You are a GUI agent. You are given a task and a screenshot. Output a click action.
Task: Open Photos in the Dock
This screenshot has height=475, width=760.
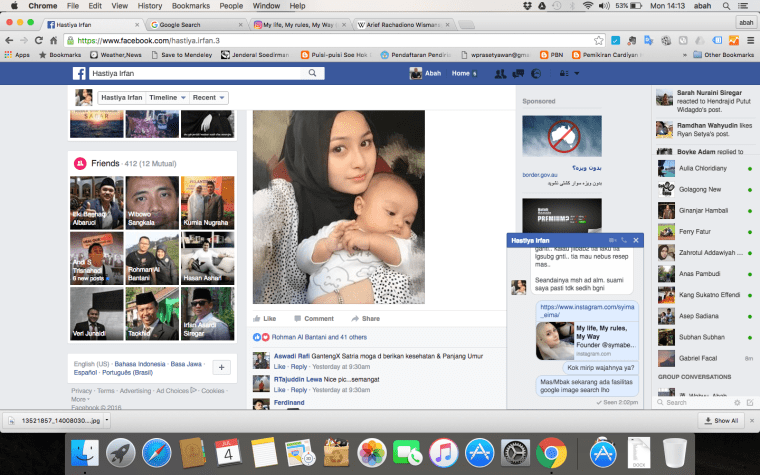coord(372,453)
